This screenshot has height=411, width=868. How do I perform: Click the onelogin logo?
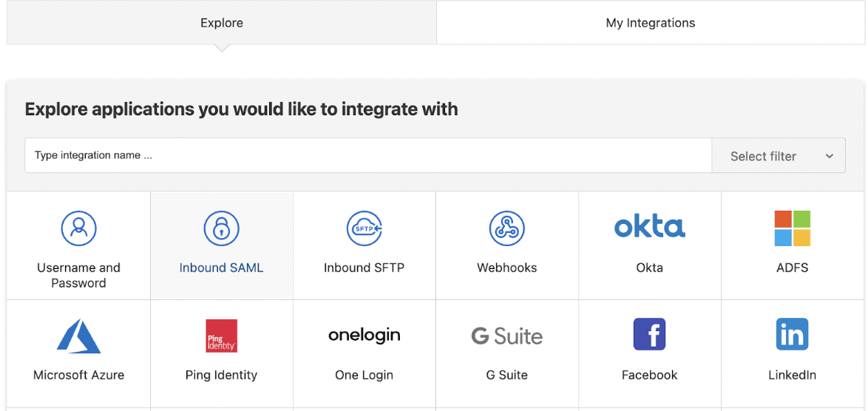click(x=364, y=336)
